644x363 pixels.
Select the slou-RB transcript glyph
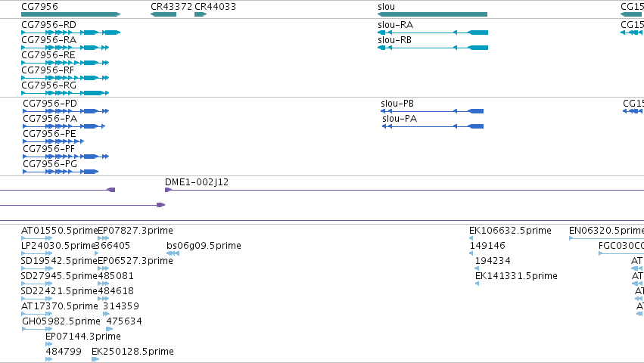(432, 48)
